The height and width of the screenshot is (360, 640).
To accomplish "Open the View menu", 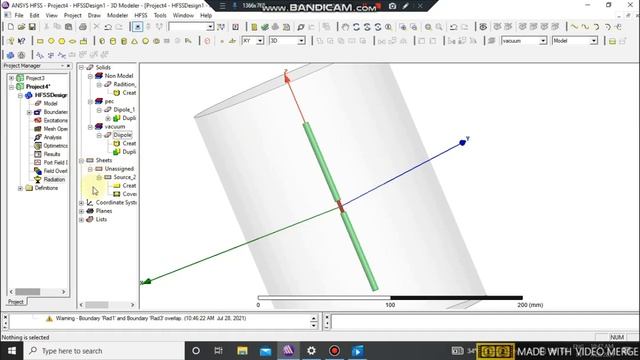I will 51,15.
